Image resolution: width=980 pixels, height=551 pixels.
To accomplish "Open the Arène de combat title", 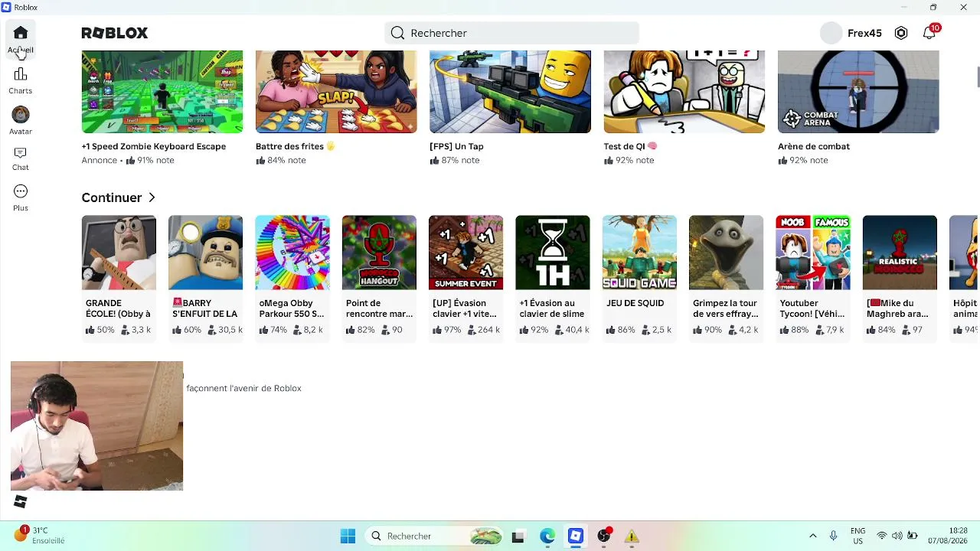I will click(x=814, y=146).
